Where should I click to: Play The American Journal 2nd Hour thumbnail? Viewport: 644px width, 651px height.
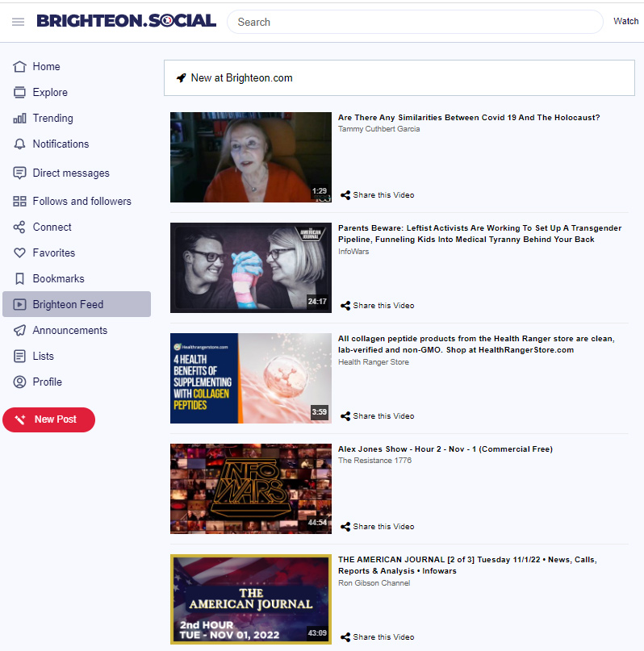click(251, 599)
